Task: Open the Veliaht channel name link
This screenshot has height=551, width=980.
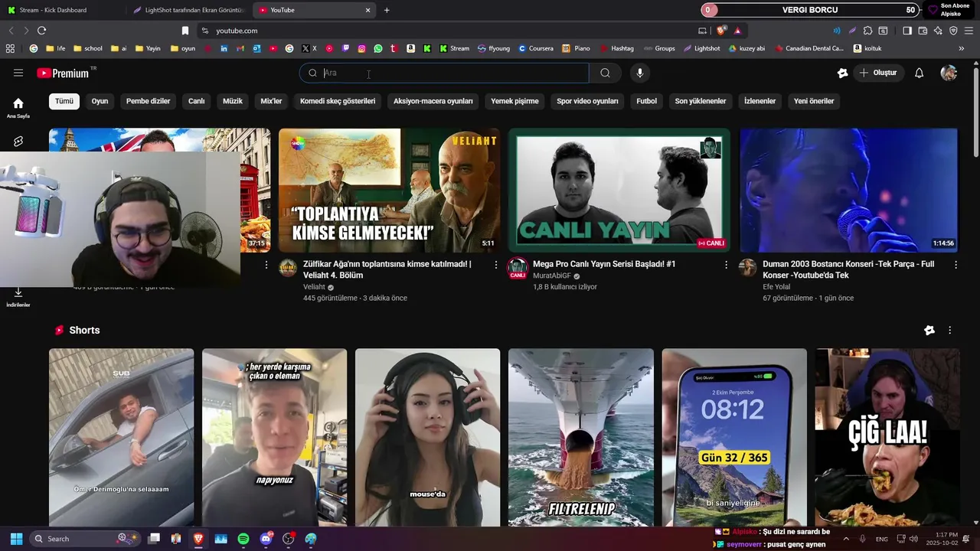Action: (314, 287)
